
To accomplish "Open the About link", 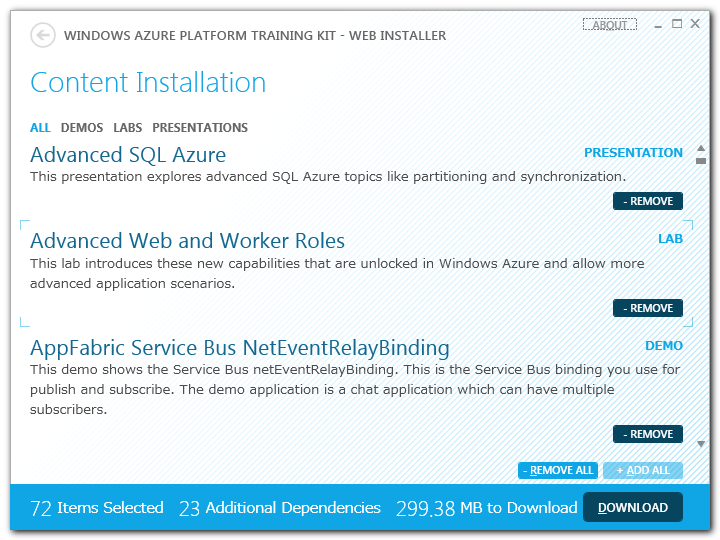I will 609,25.
